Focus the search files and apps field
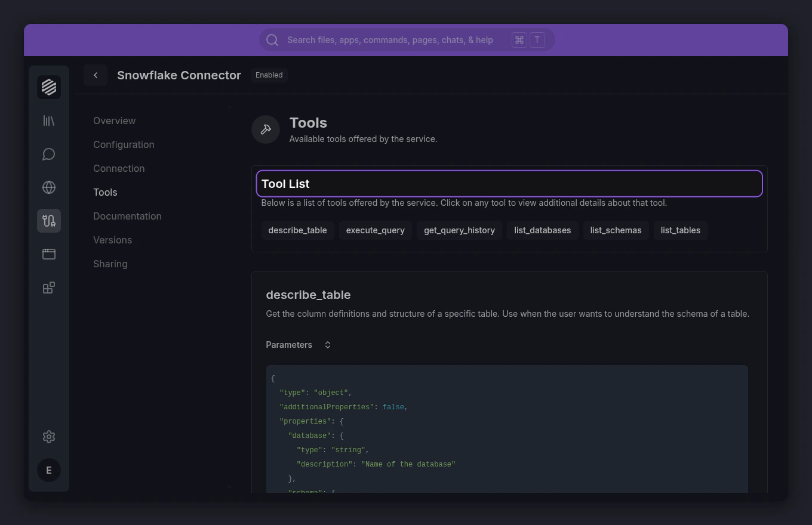 click(407, 40)
